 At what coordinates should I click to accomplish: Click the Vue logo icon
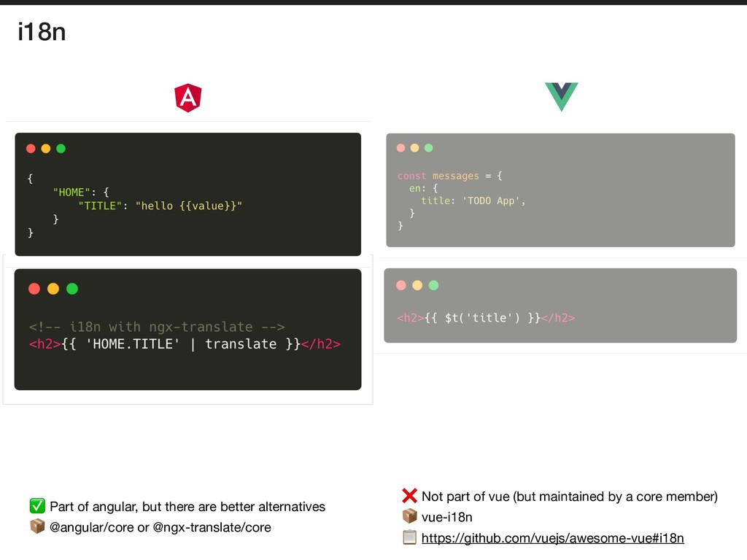click(561, 97)
